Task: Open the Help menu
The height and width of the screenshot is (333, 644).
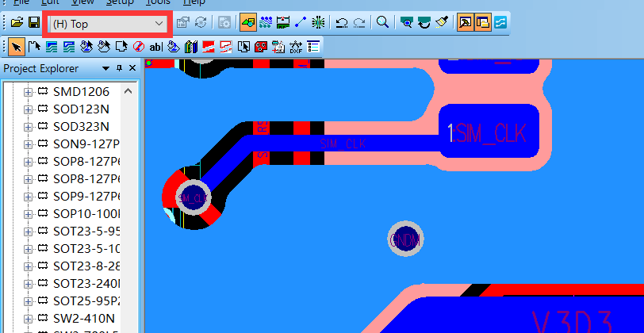Action: pyautogui.click(x=194, y=2)
